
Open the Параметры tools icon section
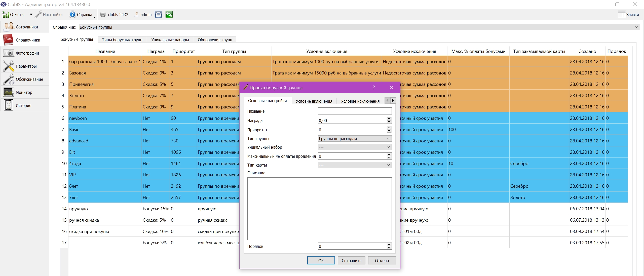9,66
